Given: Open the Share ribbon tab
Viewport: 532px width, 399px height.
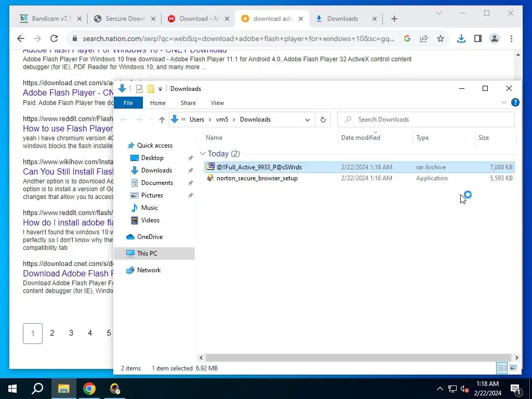Looking at the screenshot, I should click(188, 103).
